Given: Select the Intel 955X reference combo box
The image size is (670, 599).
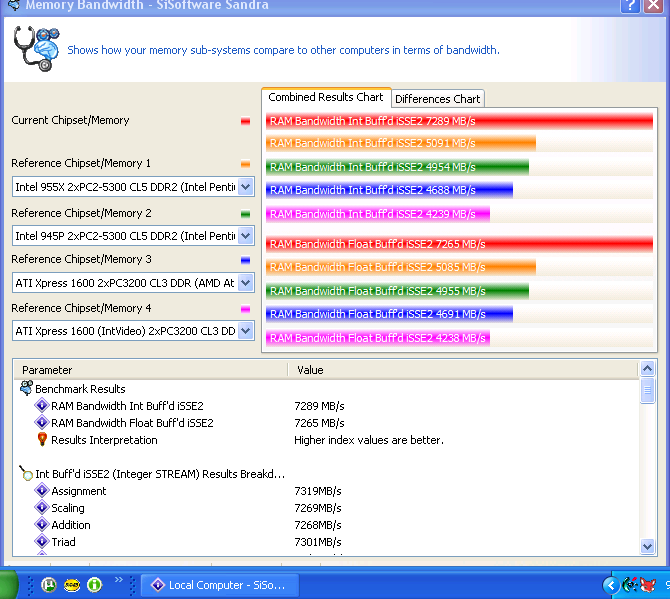Looking at the screenshot, I should click(133, 187).
